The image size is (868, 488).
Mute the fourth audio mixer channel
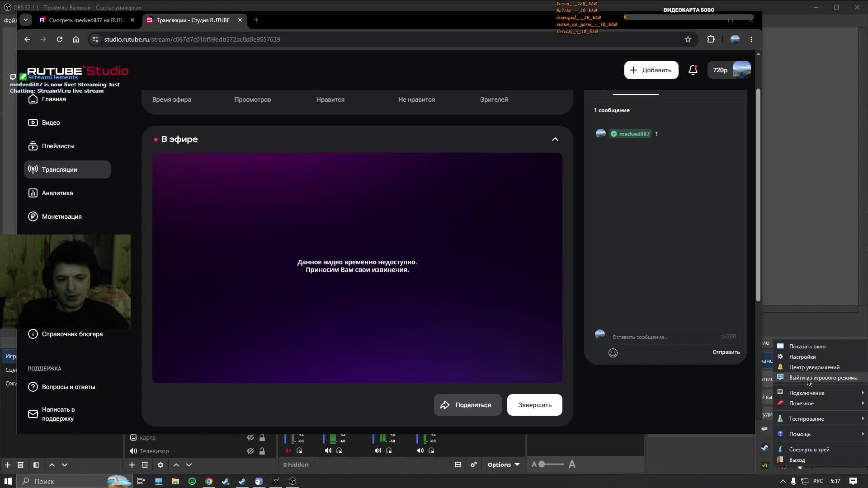pos(420,451)
